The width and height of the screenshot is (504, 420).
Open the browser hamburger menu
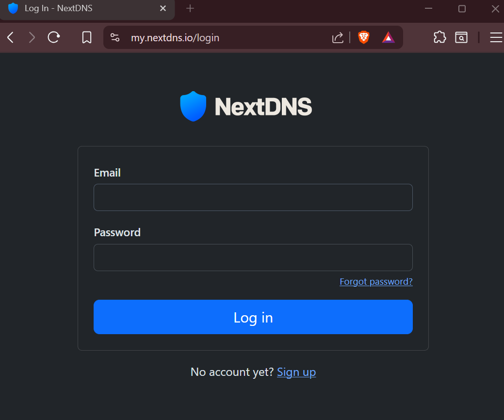pyautogui.click(x=496, y=37)
